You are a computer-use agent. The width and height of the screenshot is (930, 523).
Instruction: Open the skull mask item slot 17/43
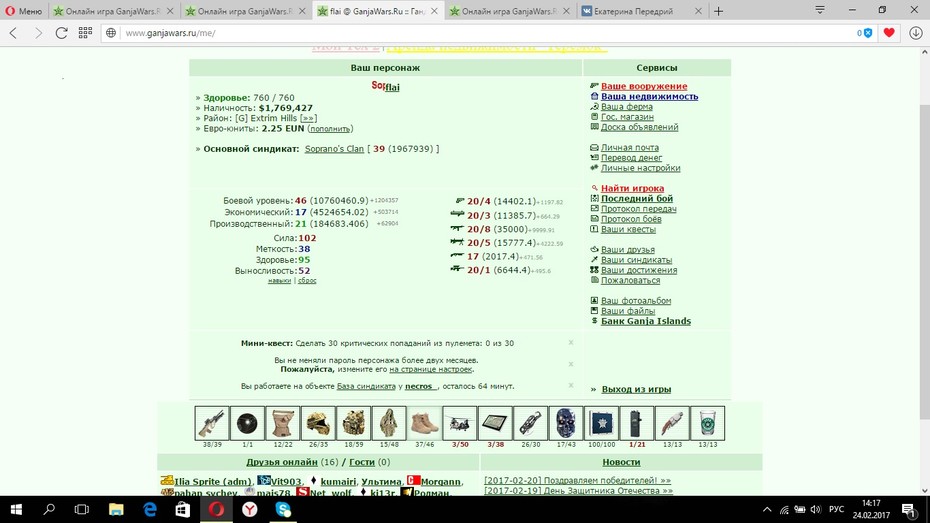point(566,423)
